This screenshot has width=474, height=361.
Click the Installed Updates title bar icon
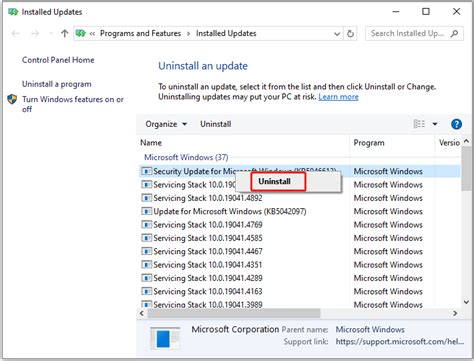pyautogui.click(x=13, y=12)
